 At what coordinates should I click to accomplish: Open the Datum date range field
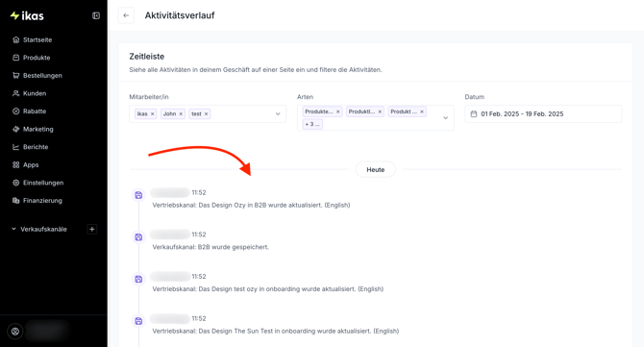(543, 113)
